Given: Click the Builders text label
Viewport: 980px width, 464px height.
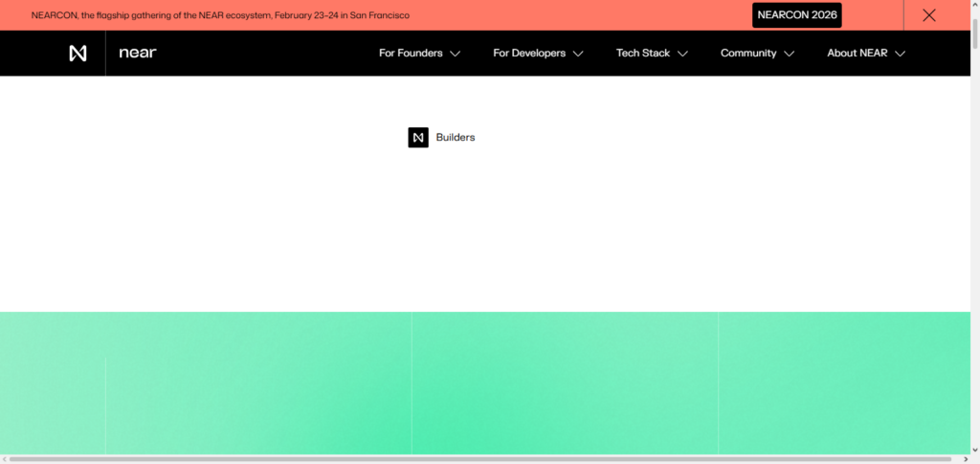Looking at the screenshot, I should coord(456,138).
